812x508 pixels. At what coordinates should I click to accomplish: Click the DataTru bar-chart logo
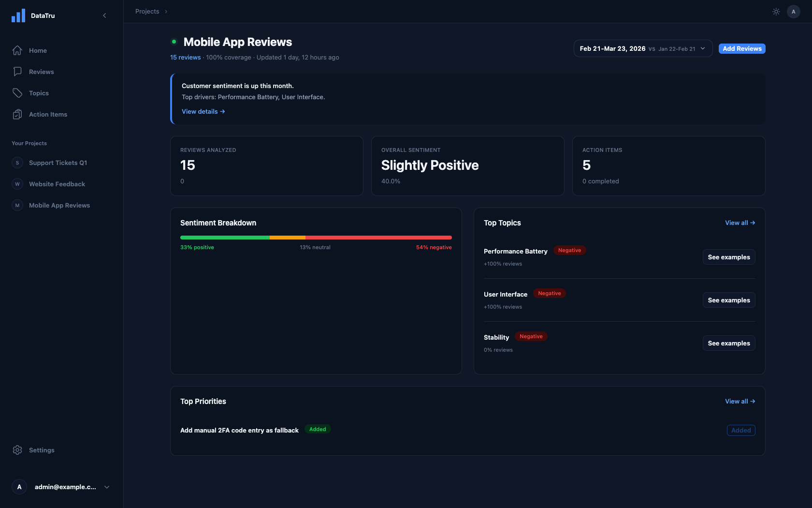click(18, 15)
